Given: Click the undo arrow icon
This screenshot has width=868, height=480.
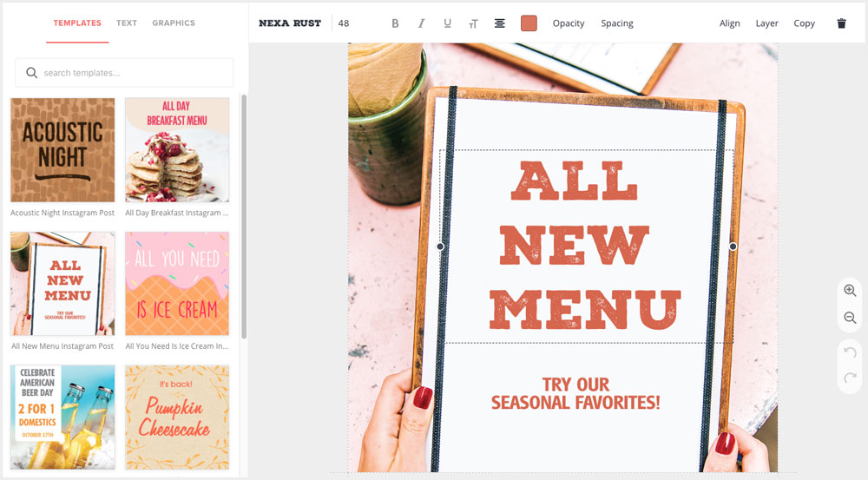Looking at the screenshot, I should (850, 352).
